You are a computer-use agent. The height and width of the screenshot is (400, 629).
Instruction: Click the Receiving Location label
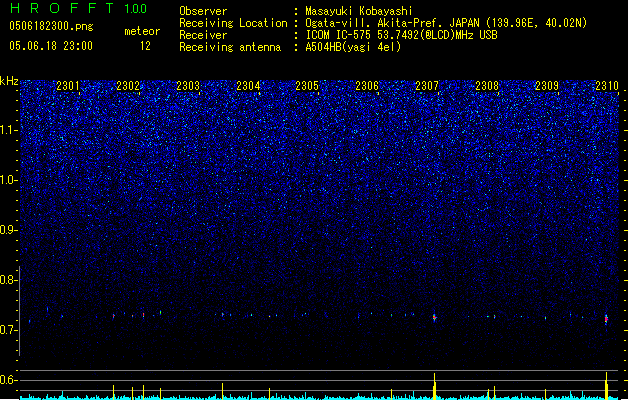click(233, 23)
